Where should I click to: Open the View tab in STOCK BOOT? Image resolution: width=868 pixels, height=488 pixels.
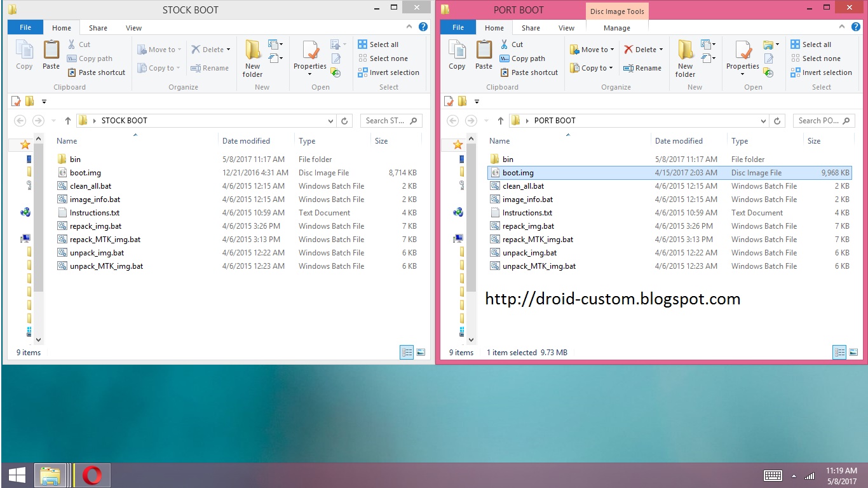point(133,28)
